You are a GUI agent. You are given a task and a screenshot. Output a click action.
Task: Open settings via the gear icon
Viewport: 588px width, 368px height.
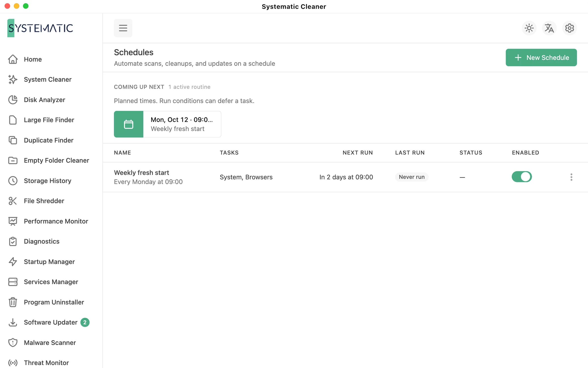(569, 28)
